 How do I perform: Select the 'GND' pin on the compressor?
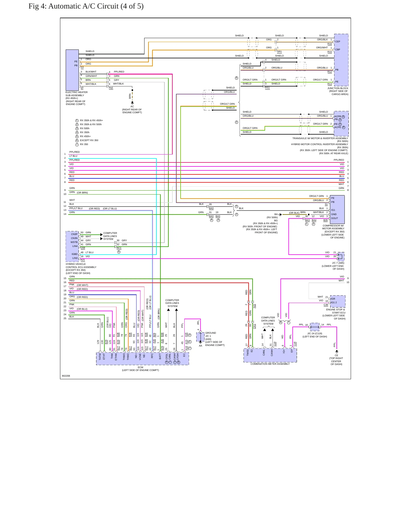point(334,214)
